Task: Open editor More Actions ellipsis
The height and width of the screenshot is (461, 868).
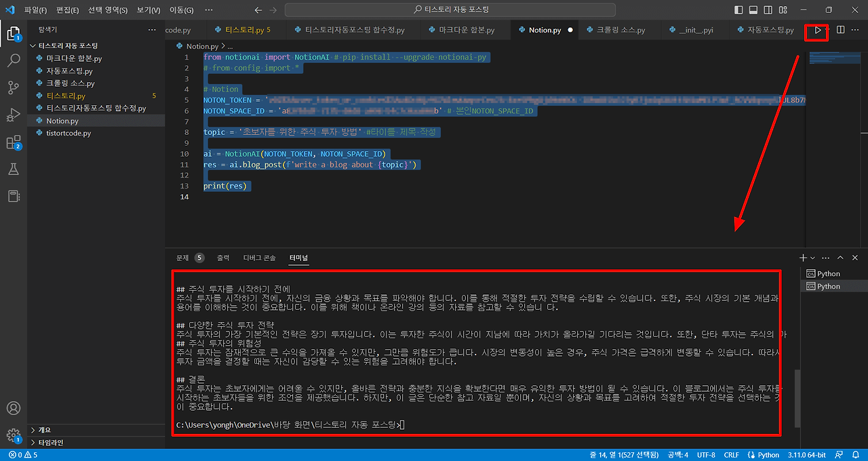Action: coord(856,30)
